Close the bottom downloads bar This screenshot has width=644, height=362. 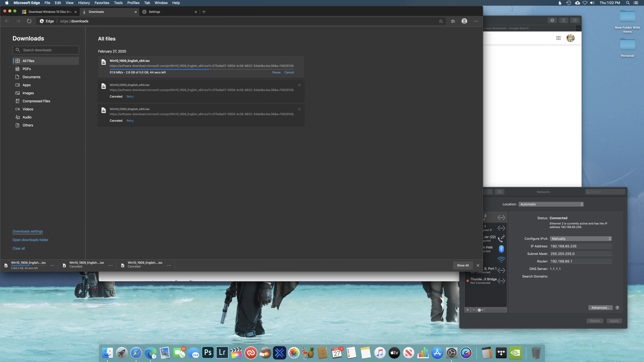[478, 265]
